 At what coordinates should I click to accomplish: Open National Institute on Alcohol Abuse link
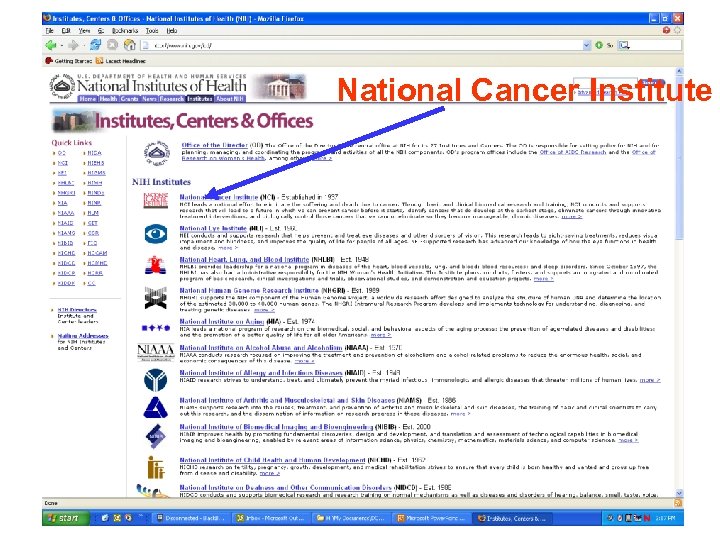(261, 348)
